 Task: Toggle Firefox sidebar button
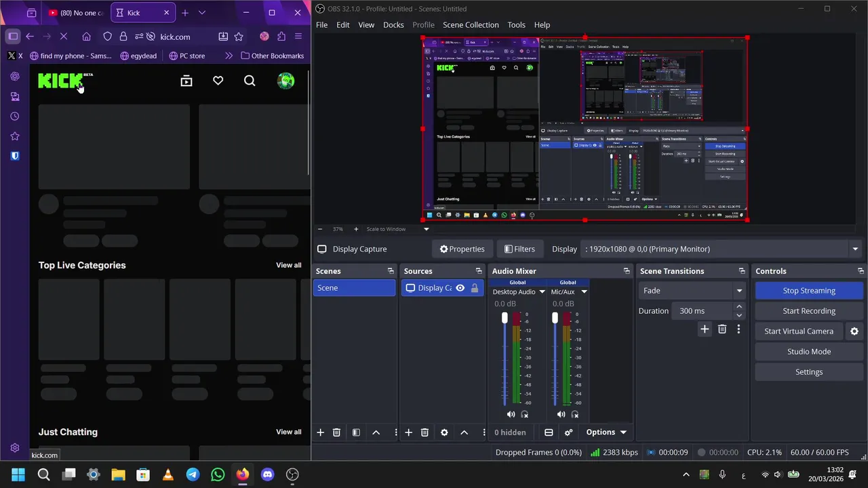point(13,37)
